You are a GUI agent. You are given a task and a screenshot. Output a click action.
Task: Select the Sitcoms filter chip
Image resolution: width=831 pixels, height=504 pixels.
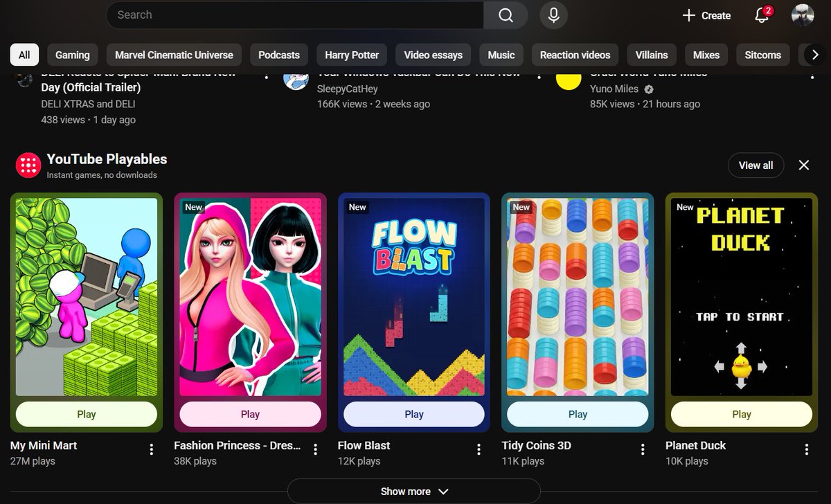[763, 55]
